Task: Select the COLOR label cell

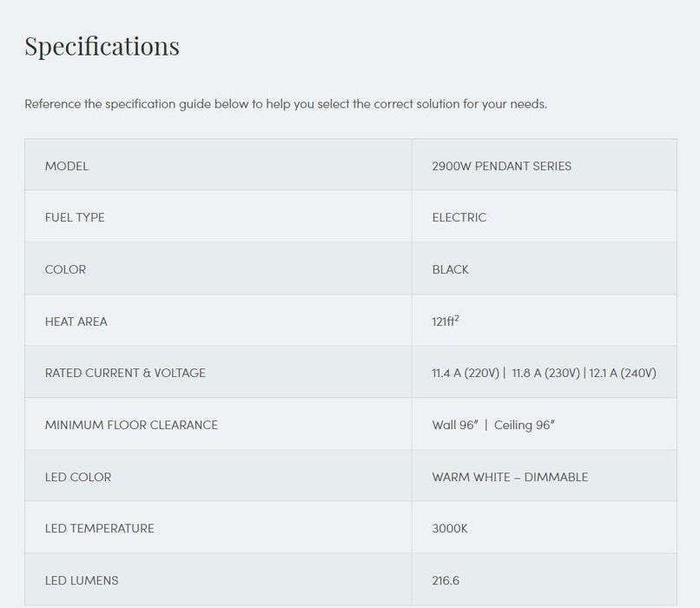Action: coord(66,269)
